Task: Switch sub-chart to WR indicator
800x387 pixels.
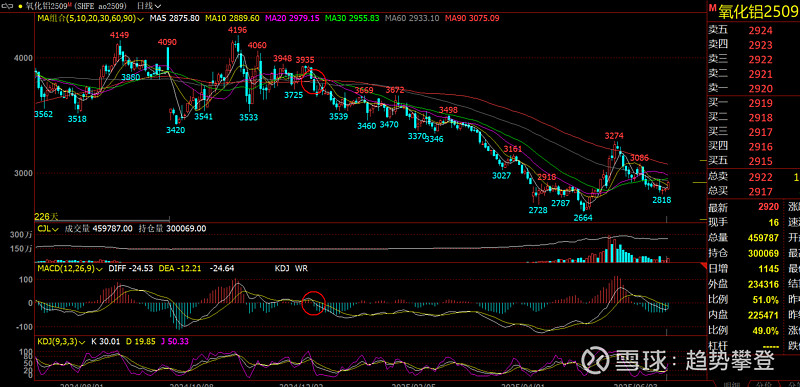Action: (301, 268)
